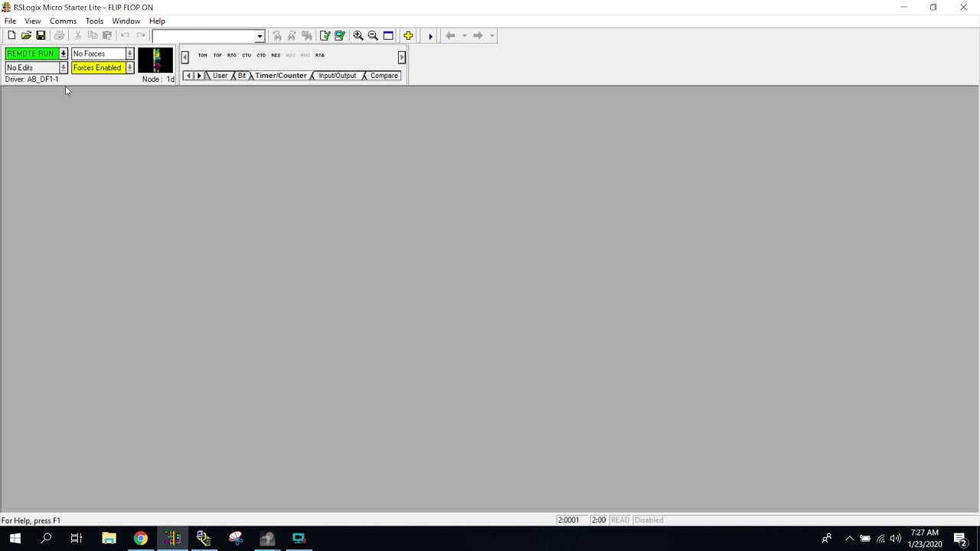Open the Comms menu
The height and width of the screenshot is (551, 980).
(x=63, y=21)
